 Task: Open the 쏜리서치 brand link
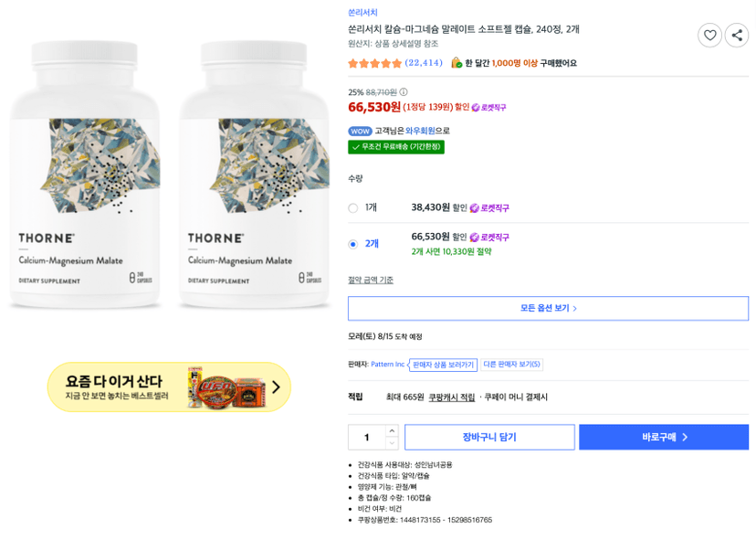point(362,13)
